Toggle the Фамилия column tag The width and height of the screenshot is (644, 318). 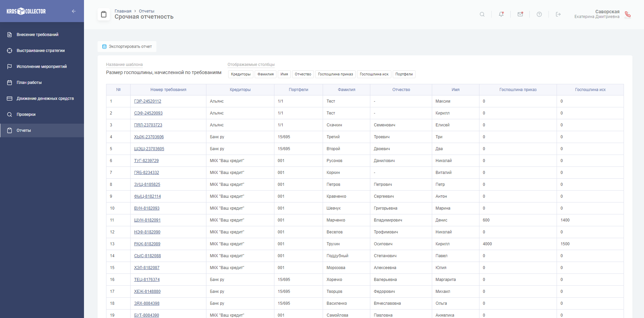(266, 74)
